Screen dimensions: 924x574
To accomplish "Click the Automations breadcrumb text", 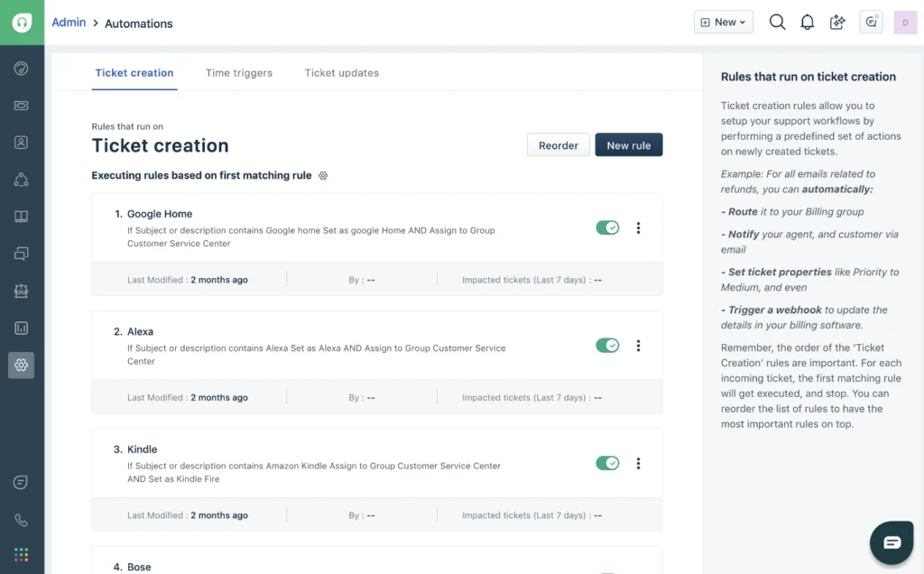I will tap(139, 23).
